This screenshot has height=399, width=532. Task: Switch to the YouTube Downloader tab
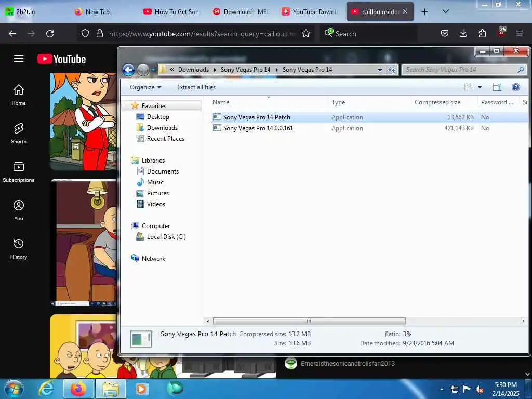point(311,11)
